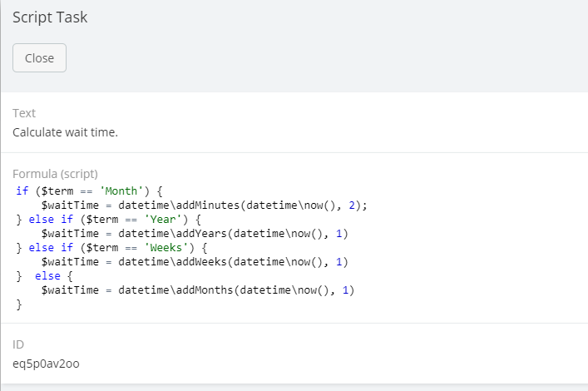Viewport: 588px width, 391px height.
Task: Click the Formula (script) label
Action: tap(56, 175)
